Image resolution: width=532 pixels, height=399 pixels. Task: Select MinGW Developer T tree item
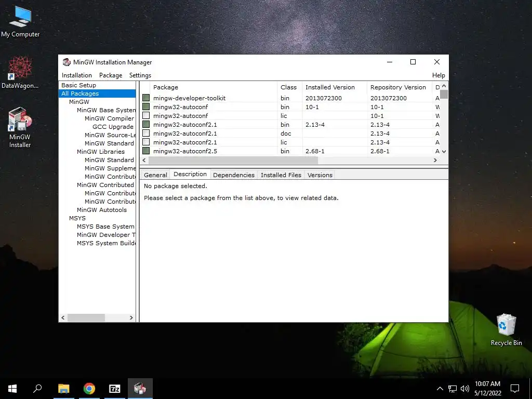[x=106, y=235]
